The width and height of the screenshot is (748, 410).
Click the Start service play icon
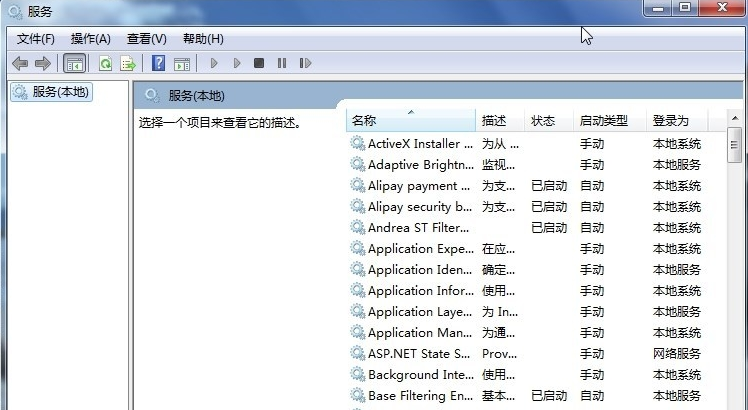pos(214,63)
